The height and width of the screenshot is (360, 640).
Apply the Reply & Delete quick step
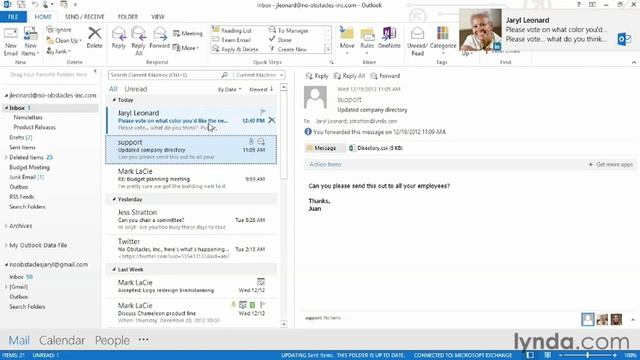pos(236,49)
